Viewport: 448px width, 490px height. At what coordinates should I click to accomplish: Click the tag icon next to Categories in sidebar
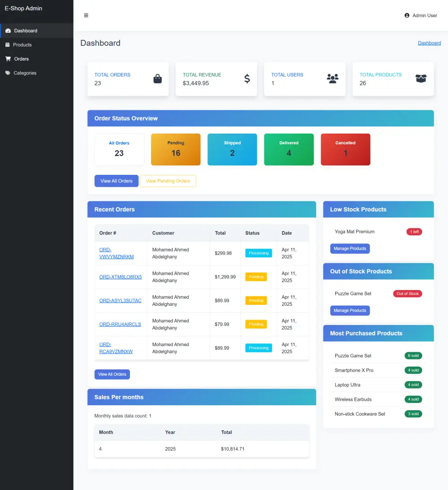8,73
